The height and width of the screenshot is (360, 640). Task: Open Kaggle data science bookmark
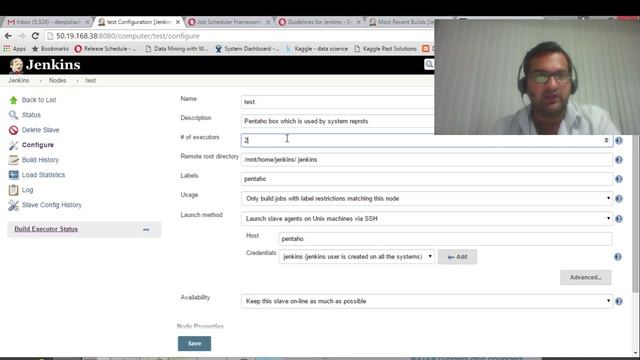click(x=317, y=49)
